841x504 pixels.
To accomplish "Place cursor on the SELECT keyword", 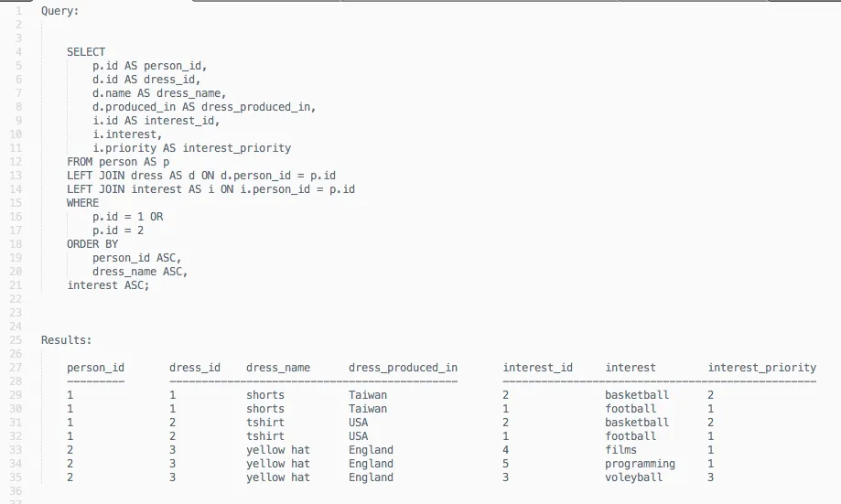I will pos(86,52).
